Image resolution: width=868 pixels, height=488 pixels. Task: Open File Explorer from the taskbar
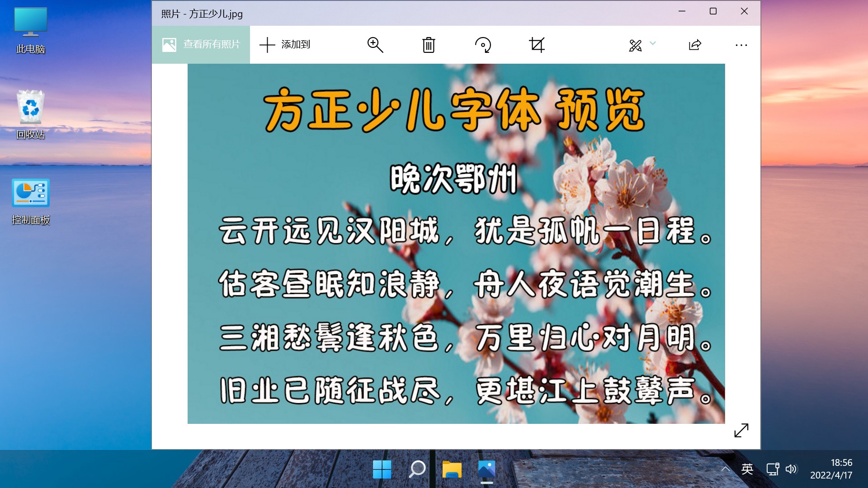pos(452,469)
